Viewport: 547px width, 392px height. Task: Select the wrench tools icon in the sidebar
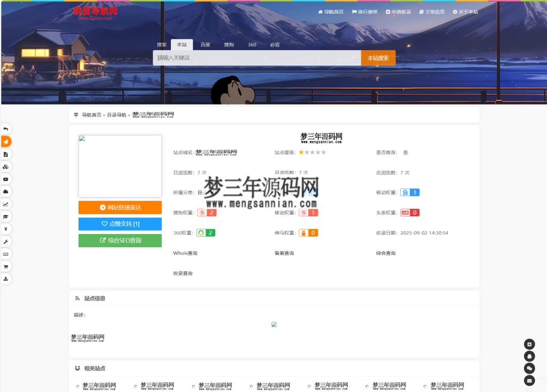coord(6,241)
